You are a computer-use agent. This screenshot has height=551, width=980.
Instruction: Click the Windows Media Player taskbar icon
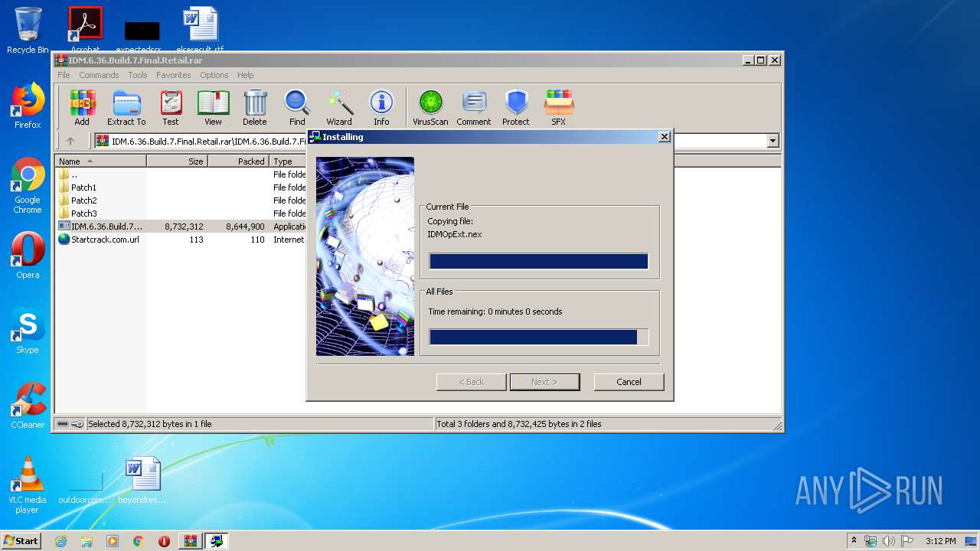point(113,541)
